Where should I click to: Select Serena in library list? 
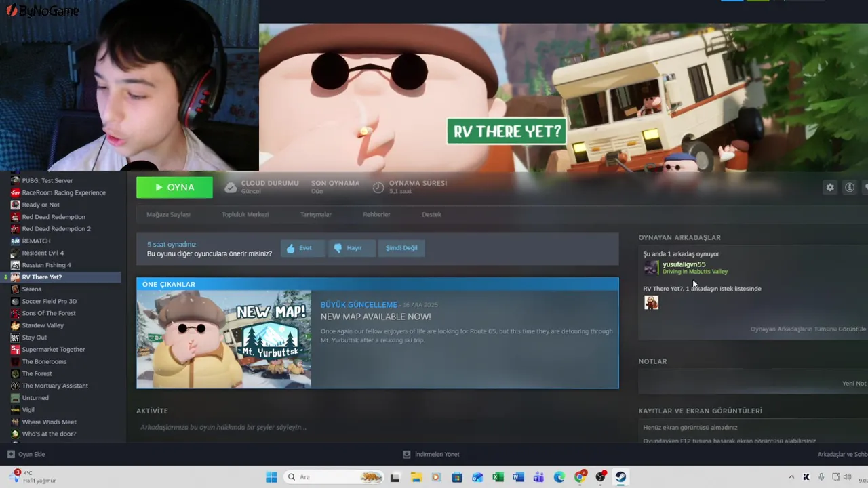click(32, 289)
